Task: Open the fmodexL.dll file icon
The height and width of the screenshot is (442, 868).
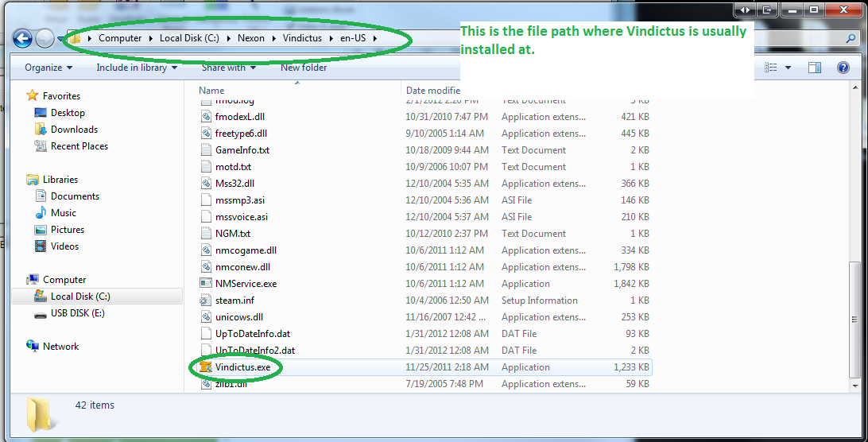Action: pyautogui.click(x=206, y=117)
